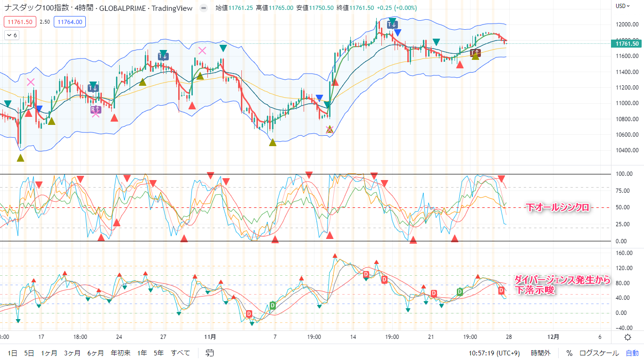This screenshot has width=644, height=362.
Task: Expand the collapsed indicator legend showing 6
Action: tap(12, 35)
